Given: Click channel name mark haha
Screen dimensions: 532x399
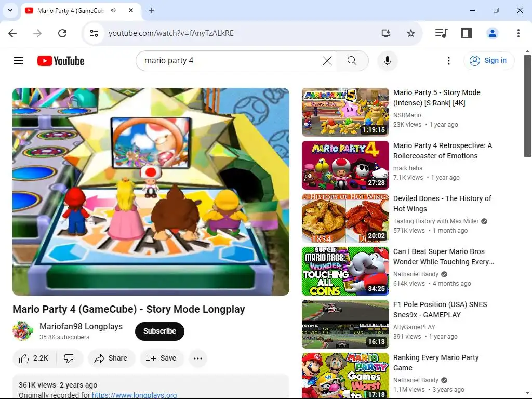Looking at the screenshot, I should tap(408, 168).
